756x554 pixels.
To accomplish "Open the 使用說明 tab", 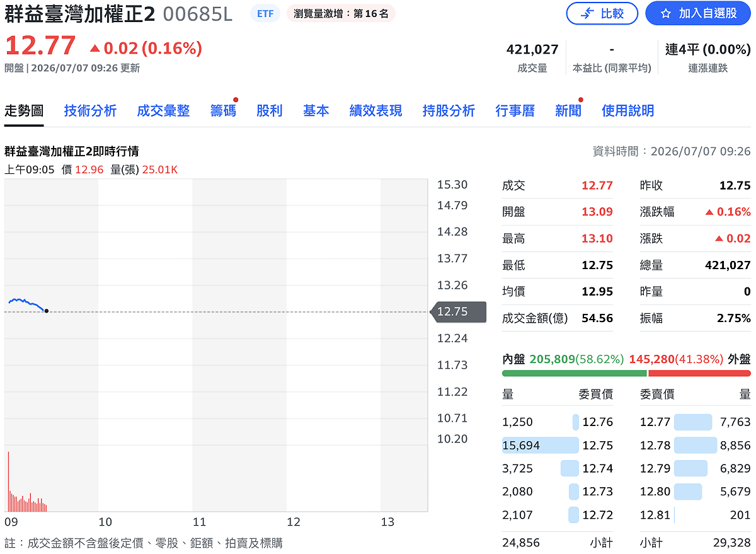I will point(628,111).
